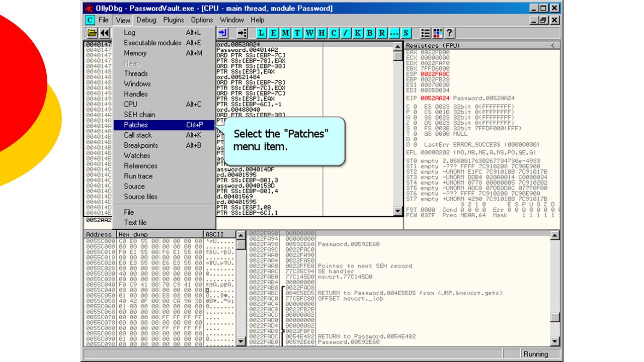
Task: Open Memory map with M button
Action: click(286, 33)
